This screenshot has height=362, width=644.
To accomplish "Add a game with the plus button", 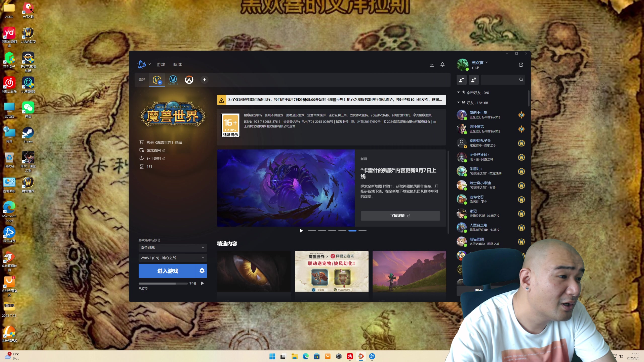I will point(205,80).
